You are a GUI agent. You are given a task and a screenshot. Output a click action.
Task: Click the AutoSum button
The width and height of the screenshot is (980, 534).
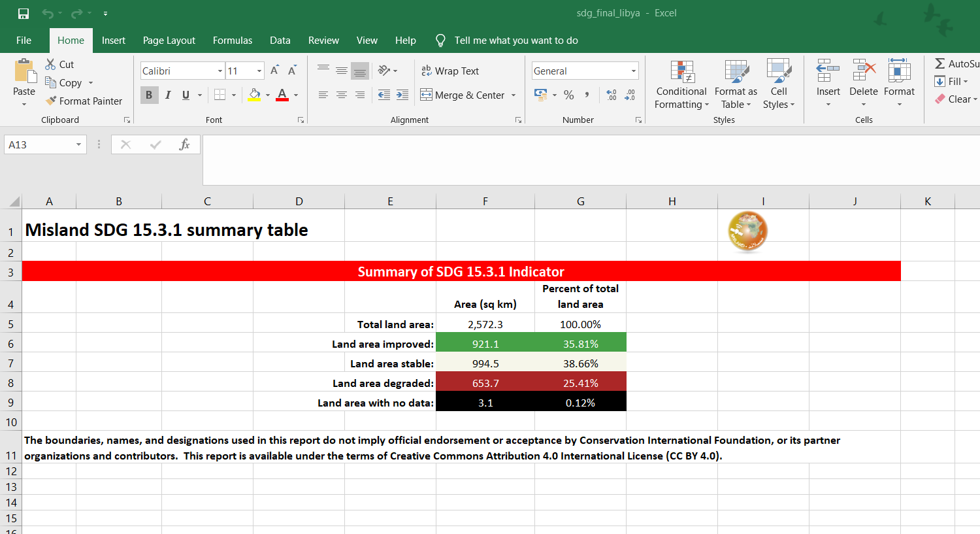coord(957,63)
